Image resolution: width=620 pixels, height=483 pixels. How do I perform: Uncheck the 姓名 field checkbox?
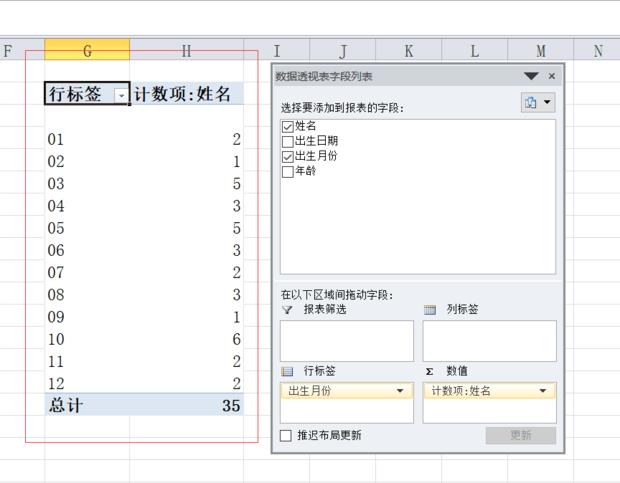[288, 127]
